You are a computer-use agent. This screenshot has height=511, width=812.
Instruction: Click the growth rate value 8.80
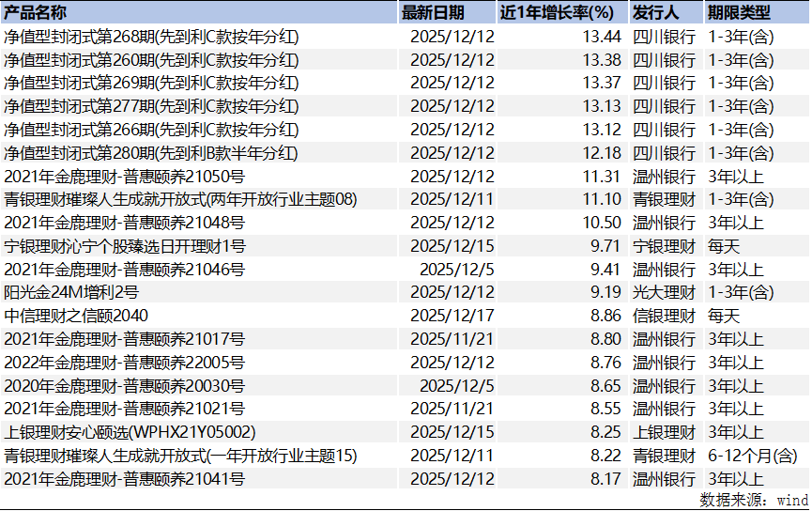[605, 339]
